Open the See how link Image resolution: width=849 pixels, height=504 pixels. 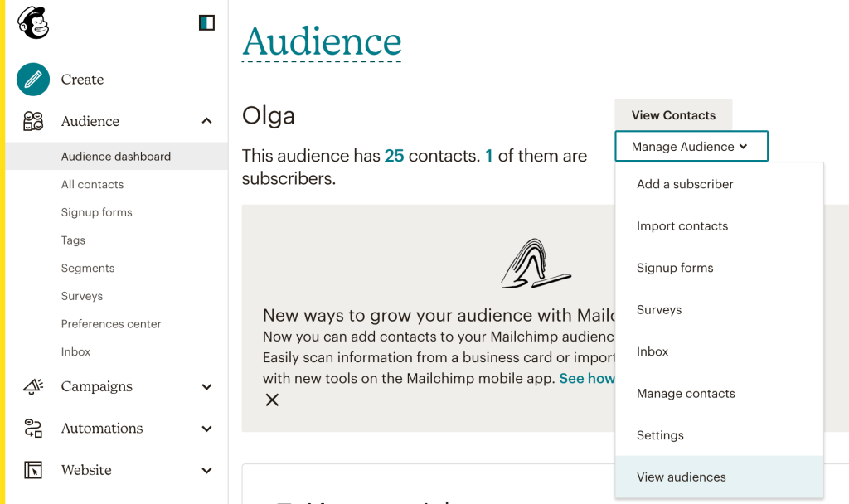[x=587, y=378]
